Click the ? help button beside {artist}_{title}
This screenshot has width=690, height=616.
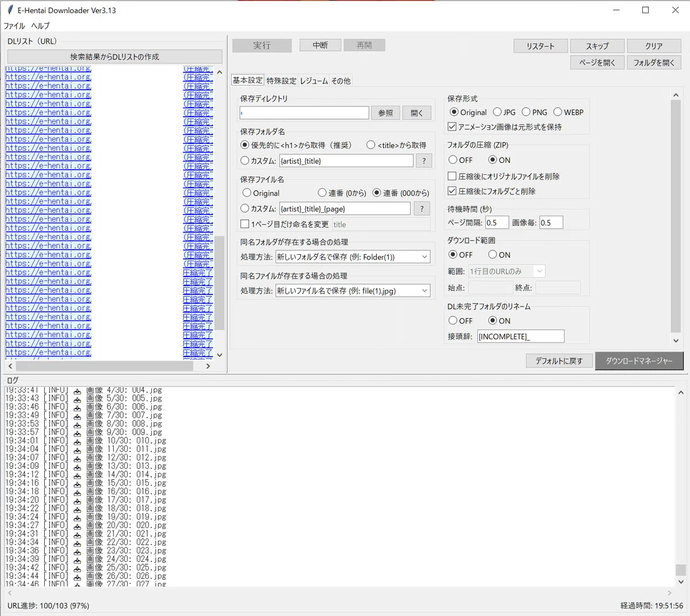tap(424, 161)
